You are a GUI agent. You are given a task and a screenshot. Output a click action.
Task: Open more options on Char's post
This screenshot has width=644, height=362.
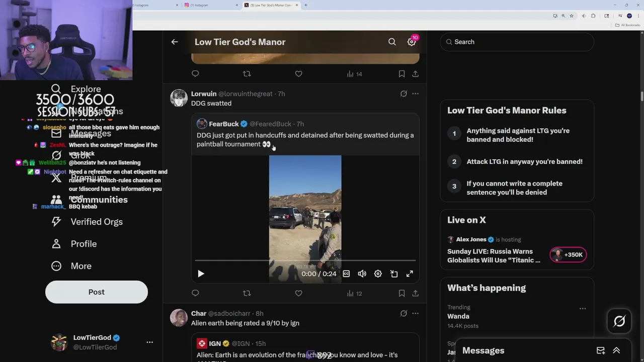coord(415,313)
